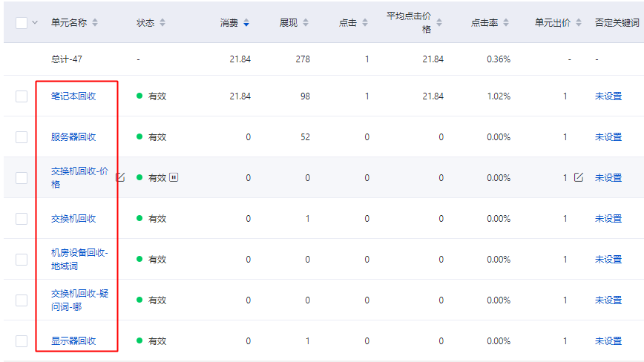Open the 交换机回收-价格 unit
This screenshot has width=644, height=362.
(79, 178)
